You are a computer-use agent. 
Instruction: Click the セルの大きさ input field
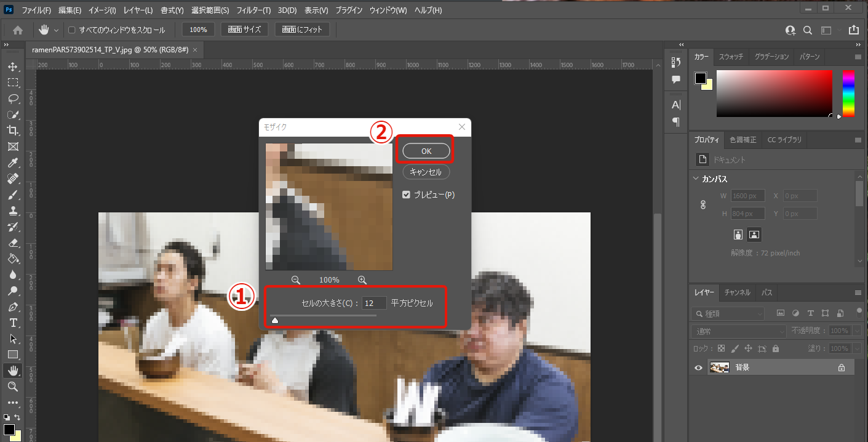pos(373,303)
